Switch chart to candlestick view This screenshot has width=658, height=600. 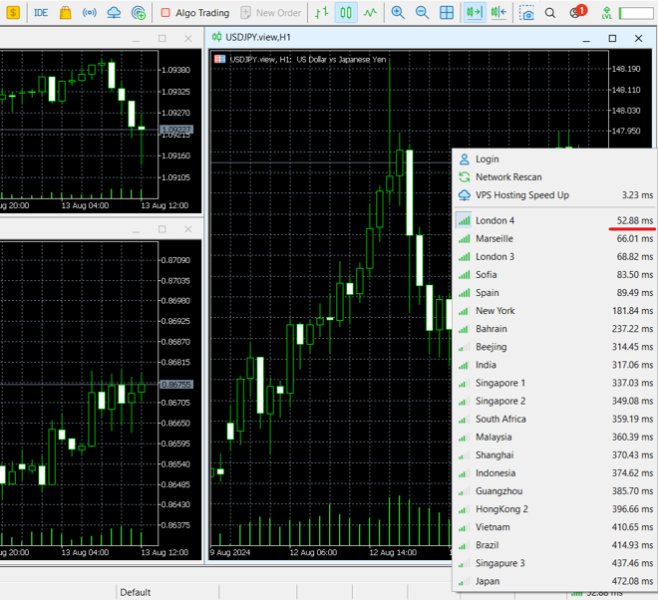point(345,13)
